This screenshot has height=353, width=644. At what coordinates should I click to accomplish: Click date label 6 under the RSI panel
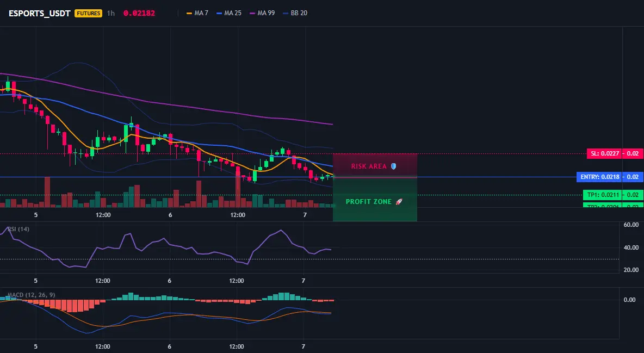[x=170, y=281]
